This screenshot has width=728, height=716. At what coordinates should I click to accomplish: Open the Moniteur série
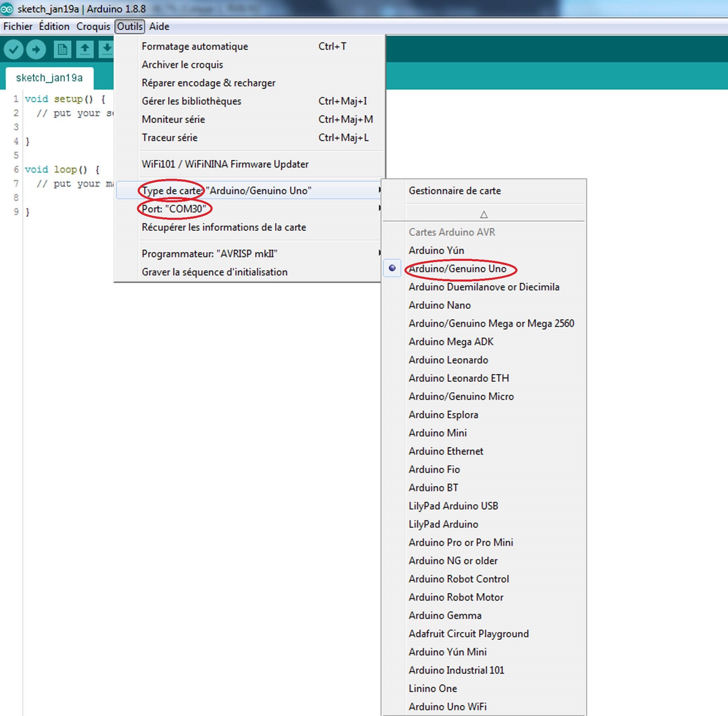tap(250, 119)
